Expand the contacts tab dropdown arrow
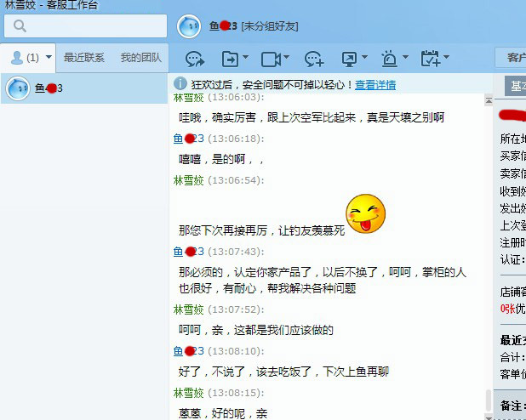 pos(49,57)
